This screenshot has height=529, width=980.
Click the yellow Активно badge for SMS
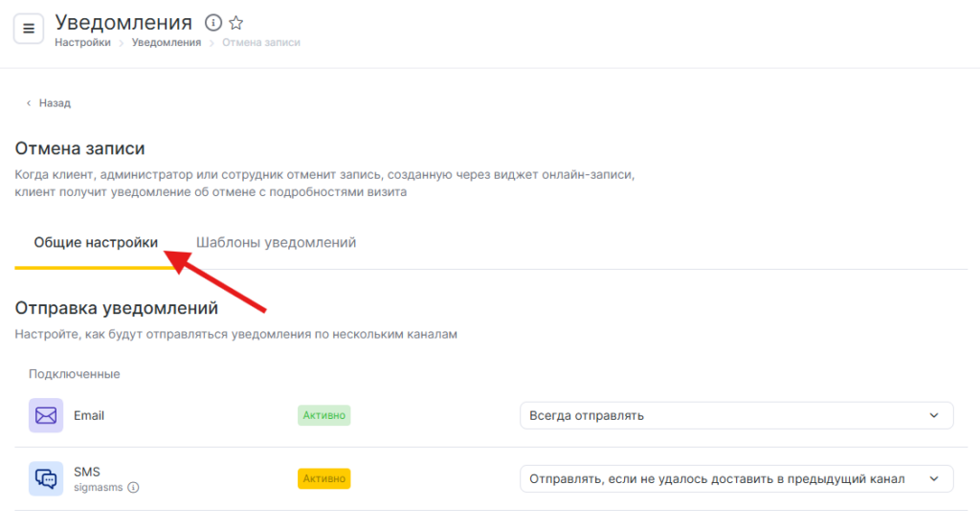pos(324,478)
